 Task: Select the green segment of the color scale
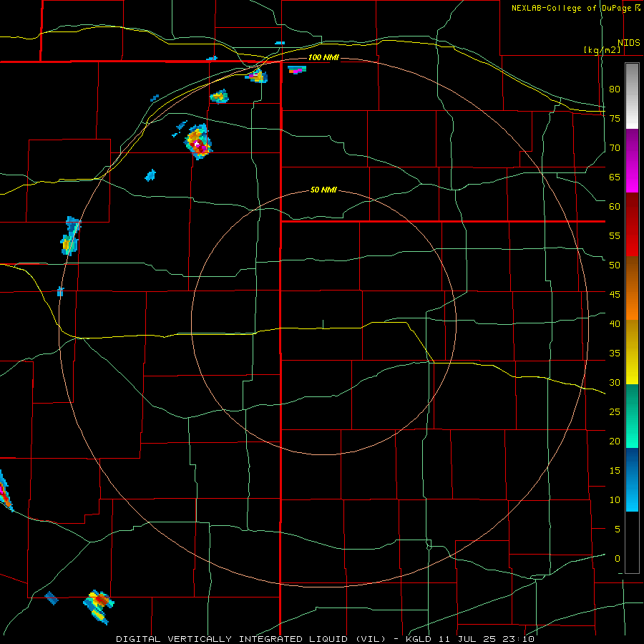click(x=632, y=416)
